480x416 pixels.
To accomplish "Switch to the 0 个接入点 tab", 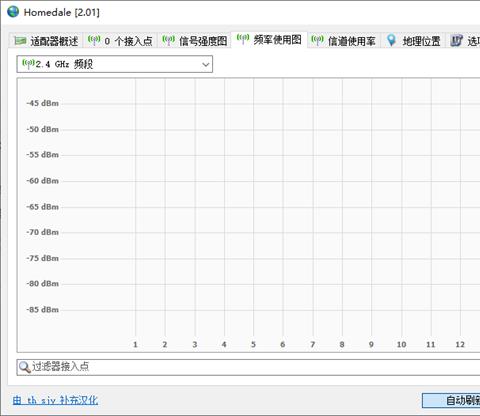I will [x=120, y=41].
